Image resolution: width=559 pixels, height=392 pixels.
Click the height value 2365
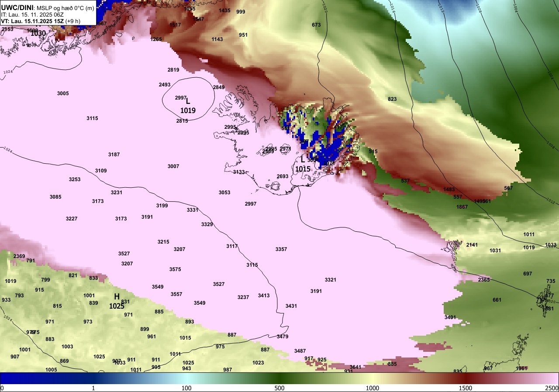[x=484, y=280]
